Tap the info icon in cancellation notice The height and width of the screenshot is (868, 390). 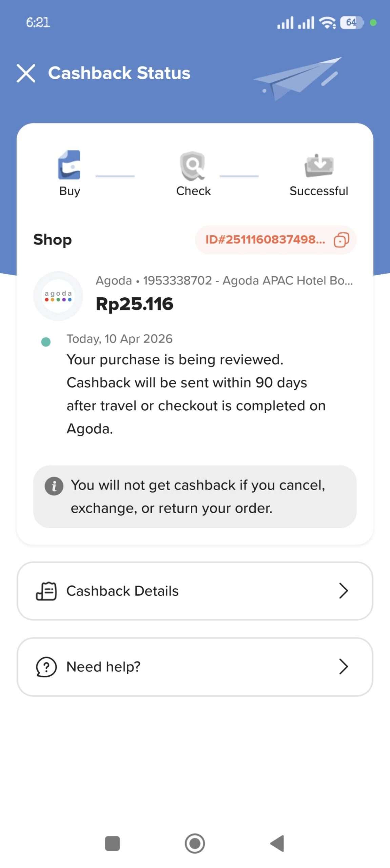point(54,486)
